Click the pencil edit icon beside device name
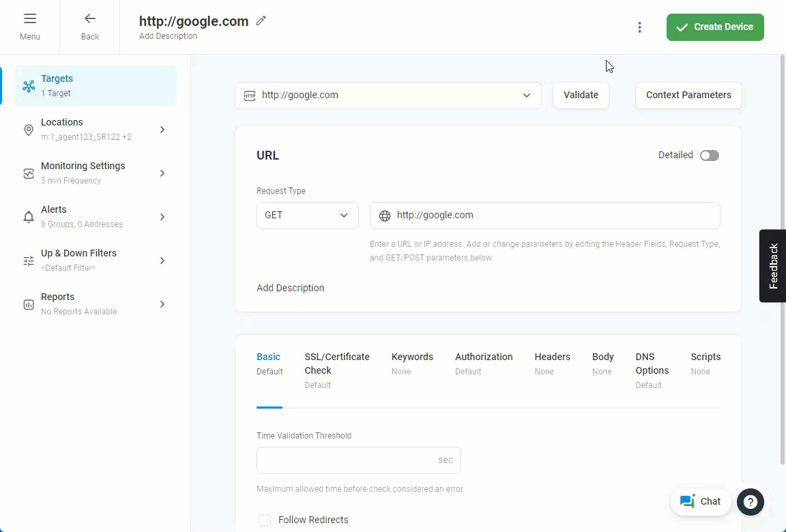Image resolution: width=786 pixels, height=532 pixels. pos(261,21)
